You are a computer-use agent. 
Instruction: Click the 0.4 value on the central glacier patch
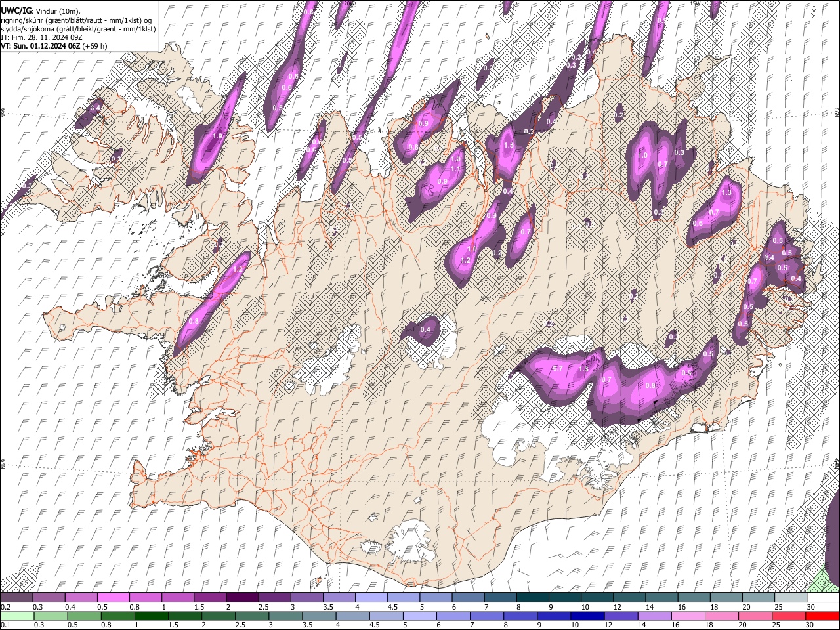[x=425, y=329]
